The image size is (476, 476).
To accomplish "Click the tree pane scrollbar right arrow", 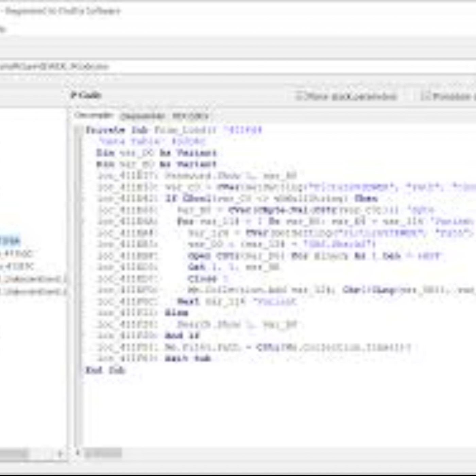I will 60,454.
